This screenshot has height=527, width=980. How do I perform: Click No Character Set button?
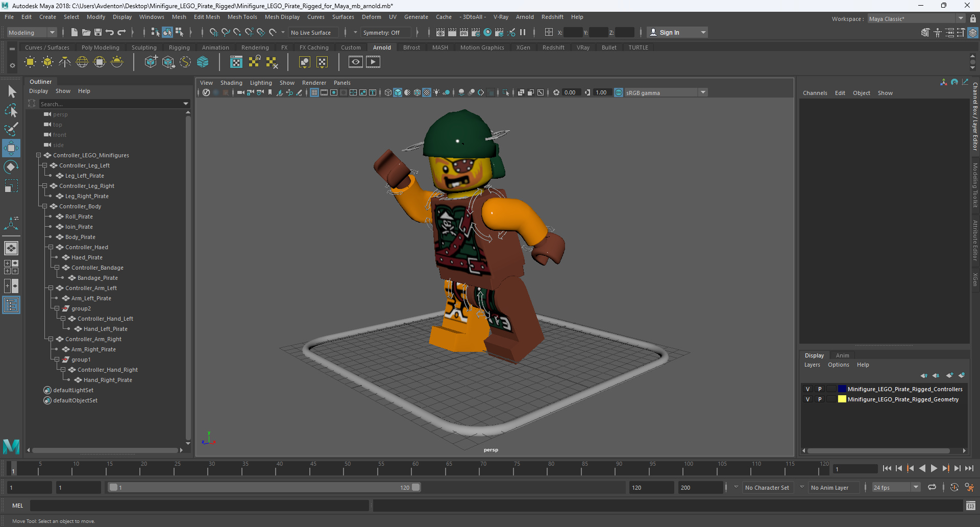pos(767,487)
